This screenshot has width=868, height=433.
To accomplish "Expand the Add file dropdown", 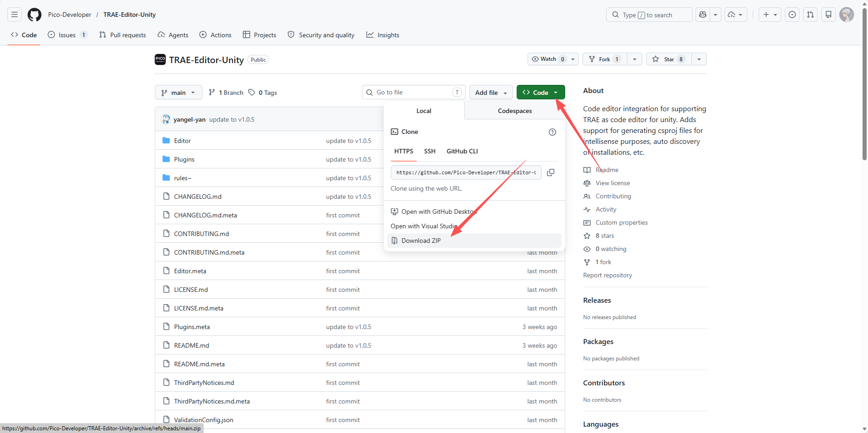I will pos(491,93).
